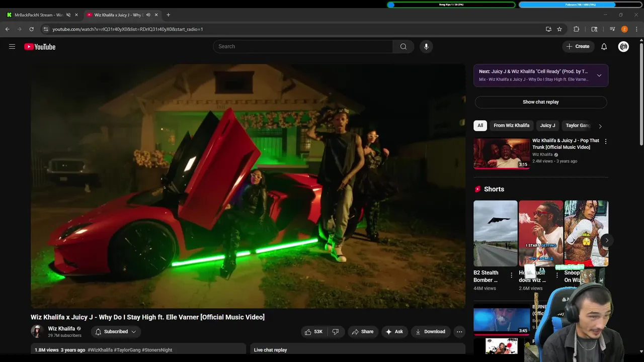Open the B2 Stealth Bomber short thumbnail
This screenshot has width=644, height=362.
496,233
